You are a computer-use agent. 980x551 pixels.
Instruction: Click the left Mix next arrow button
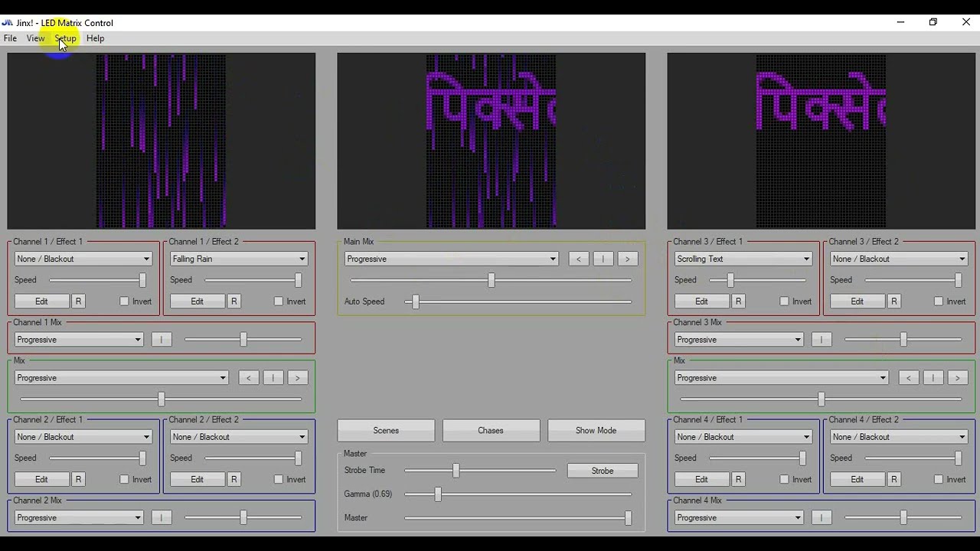(x=298, y=378)
